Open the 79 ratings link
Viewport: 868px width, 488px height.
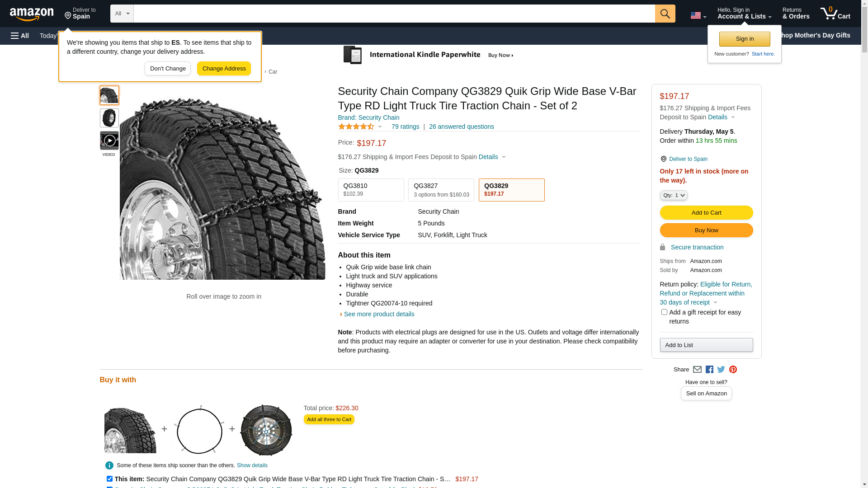coord(406,127)
